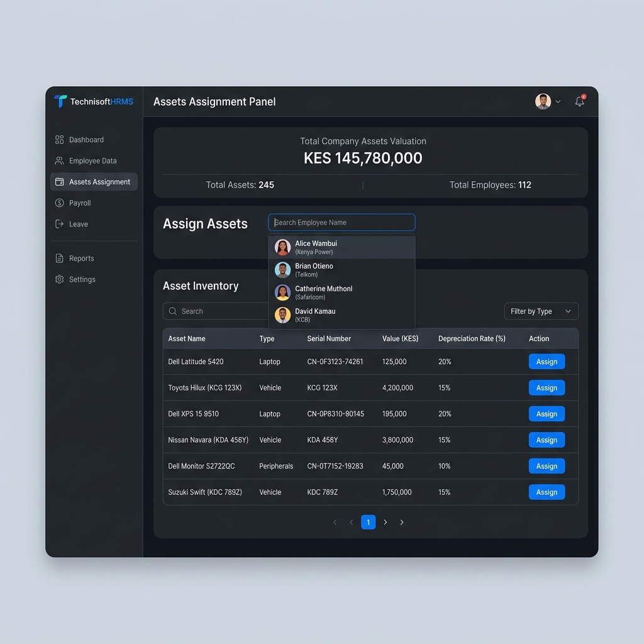This screenshot has height=644, width=644.
Task: Expand the user profile chevron
Action: click(x=558, y=101)
